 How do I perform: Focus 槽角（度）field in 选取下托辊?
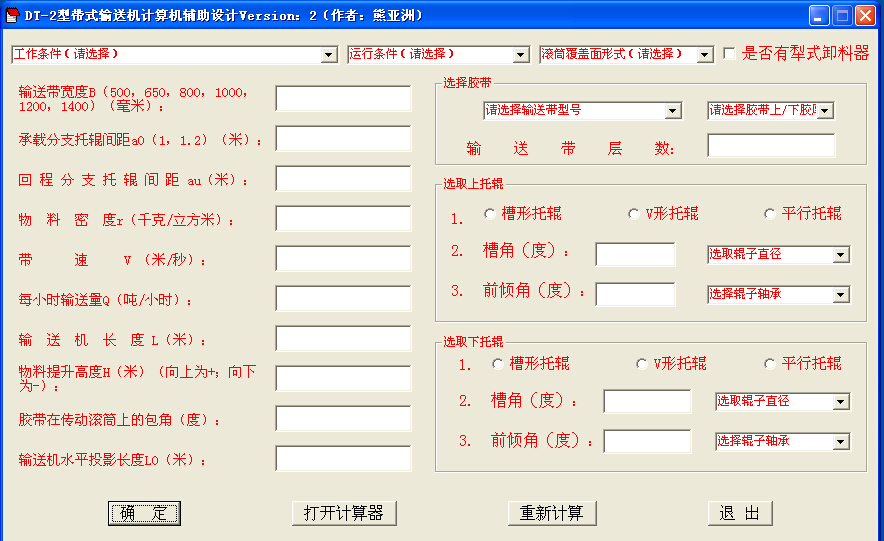(x=647, y=401)
